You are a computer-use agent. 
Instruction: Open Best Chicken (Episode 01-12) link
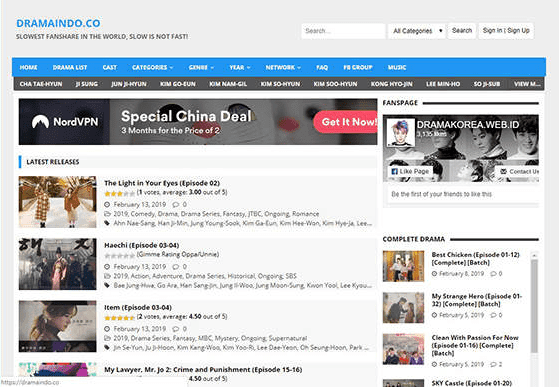click(x=476, y=259)
